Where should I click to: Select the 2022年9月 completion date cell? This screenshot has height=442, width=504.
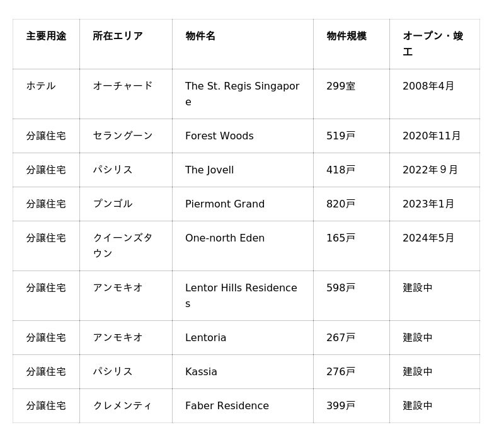pyautogui.click(x=430, y=170)
